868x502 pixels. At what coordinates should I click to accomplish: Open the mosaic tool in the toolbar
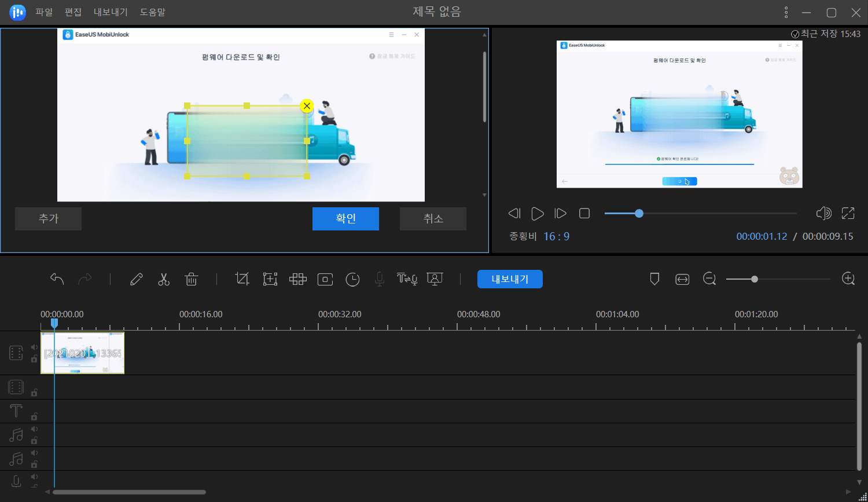[x=298, y=279]
